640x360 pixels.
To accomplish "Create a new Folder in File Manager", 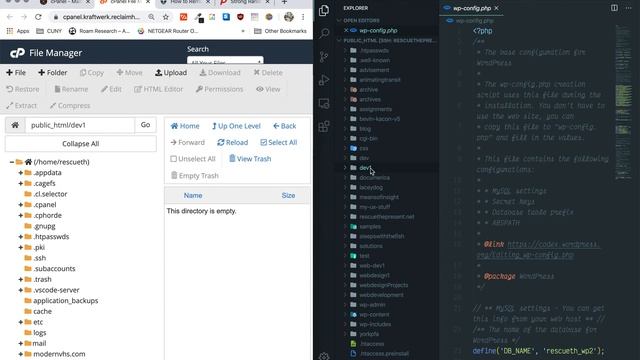I will click(53, 73).
